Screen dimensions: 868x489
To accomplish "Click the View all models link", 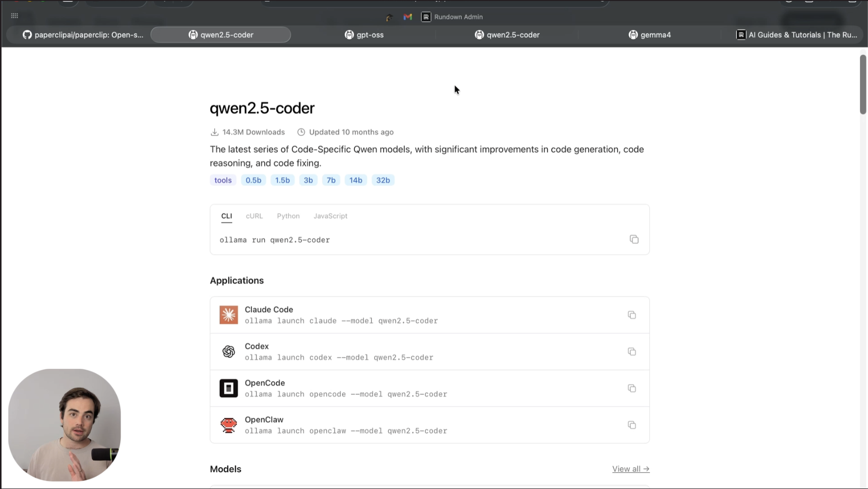I will click(x=631, y=469).
